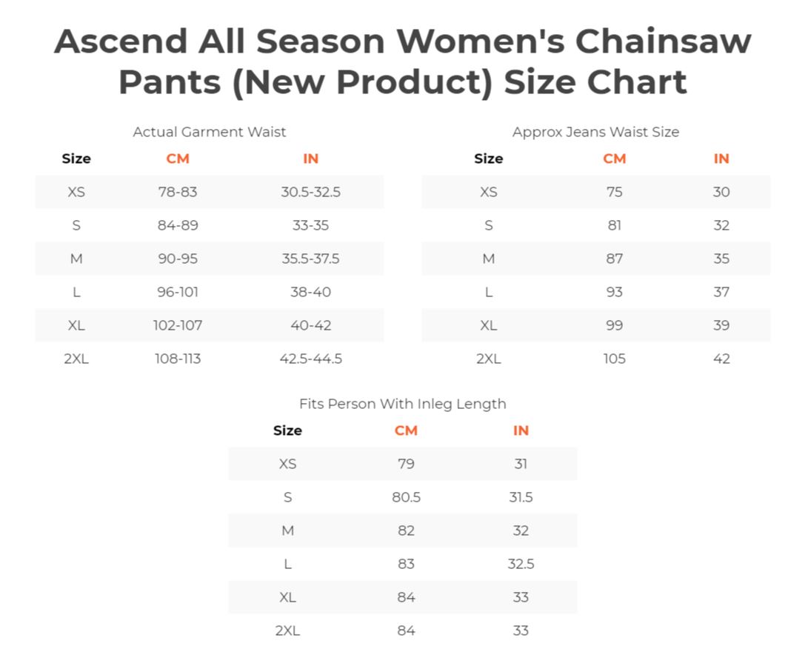Click the 32.5 inch inleg value
Screen dimensions: 808x672
pyautogui.click(x=521, y=564)
